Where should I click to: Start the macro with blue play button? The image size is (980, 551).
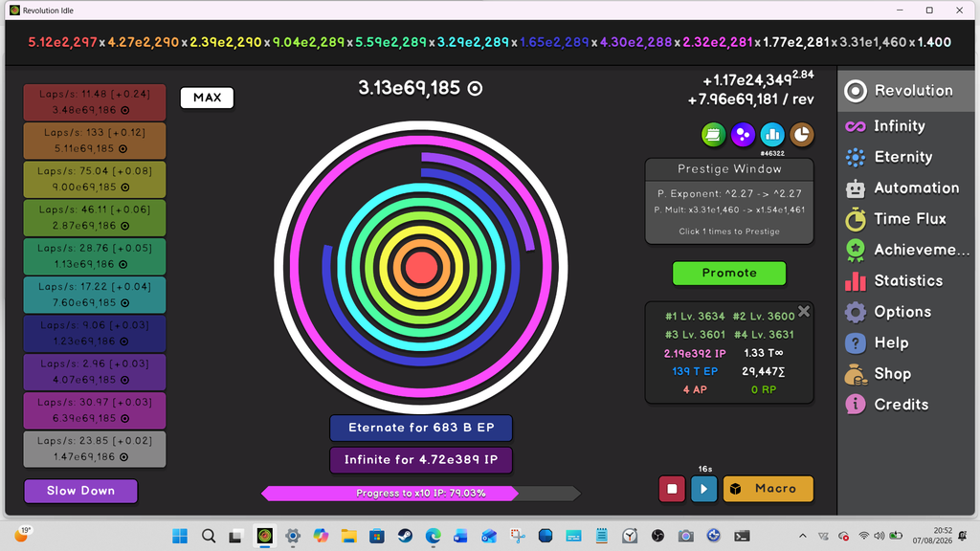tap(703, 489)
